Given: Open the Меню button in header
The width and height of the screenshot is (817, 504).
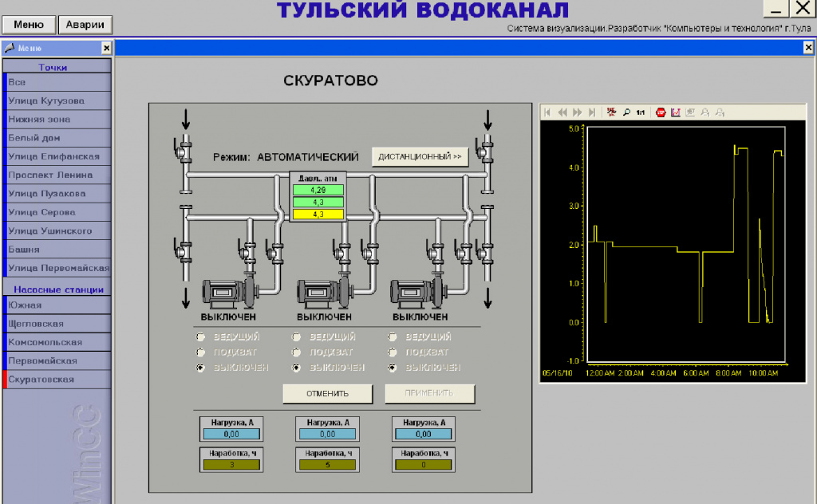Looking at the screenshot, I should pyautogui.click(x=29, y=25).
